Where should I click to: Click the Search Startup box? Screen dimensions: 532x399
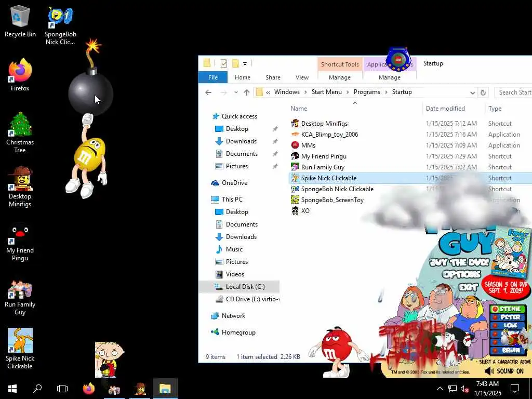[514, 92]
